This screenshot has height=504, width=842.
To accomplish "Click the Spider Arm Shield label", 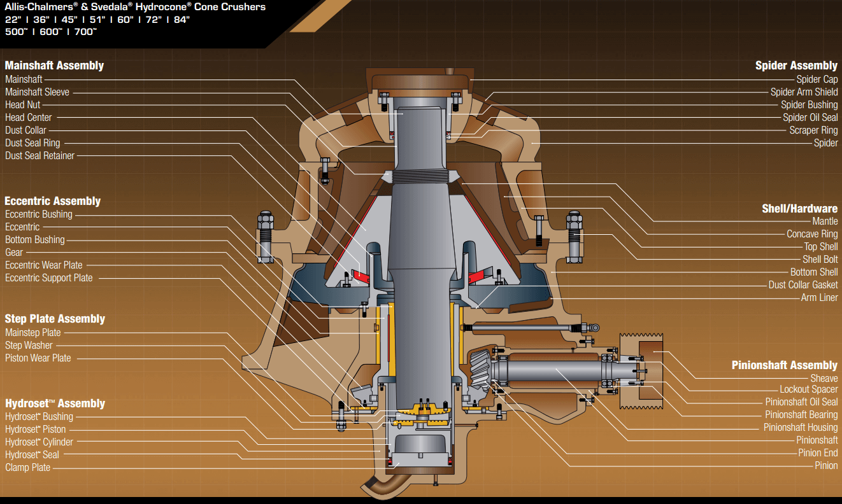I will coord(804,92).
